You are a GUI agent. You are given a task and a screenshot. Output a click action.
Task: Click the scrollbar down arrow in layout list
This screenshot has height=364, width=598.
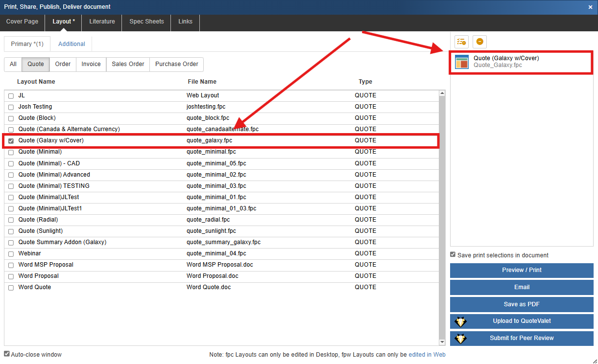[442, 342]
